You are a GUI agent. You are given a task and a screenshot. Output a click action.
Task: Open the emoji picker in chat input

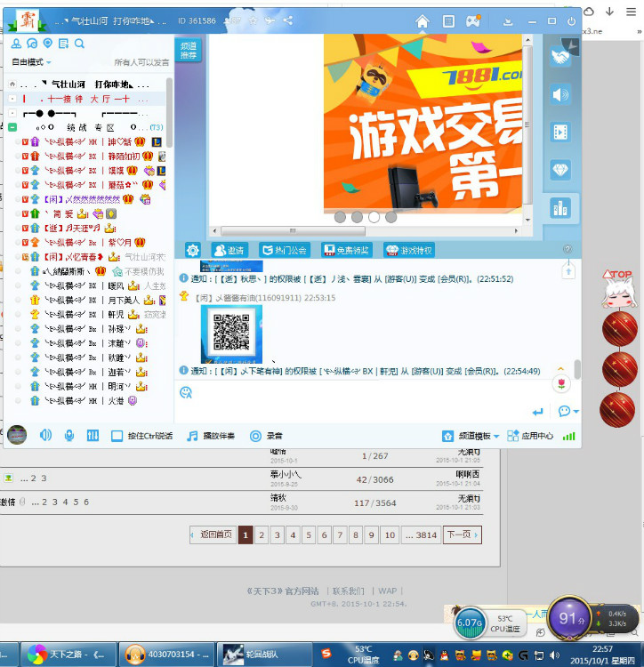[186, 392]
